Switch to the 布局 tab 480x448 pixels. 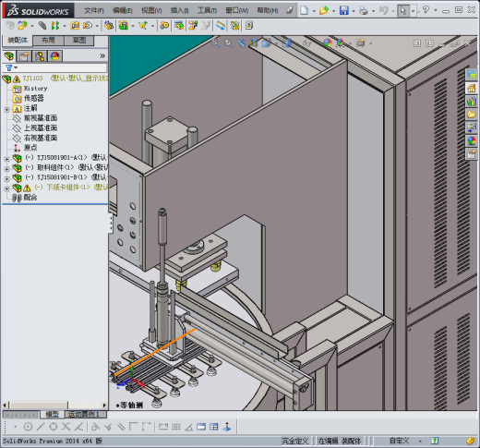tap(48, 41)
